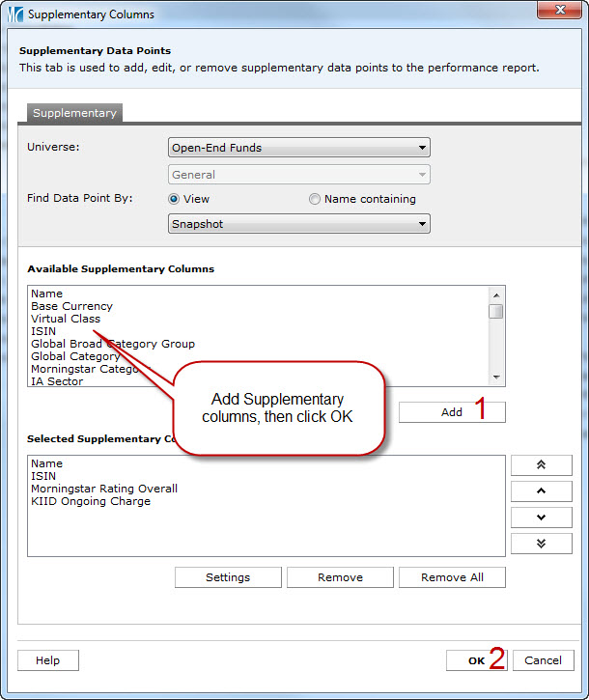Viewport: 589px width, 700px height.
Task: Select Base Currency in available columns
Action: pos(71,306)
